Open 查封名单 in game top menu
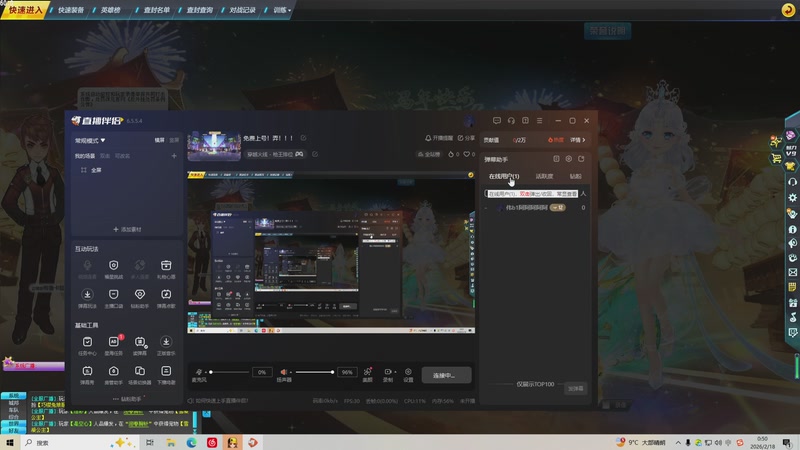800x450 pixels. pos(157,10)
